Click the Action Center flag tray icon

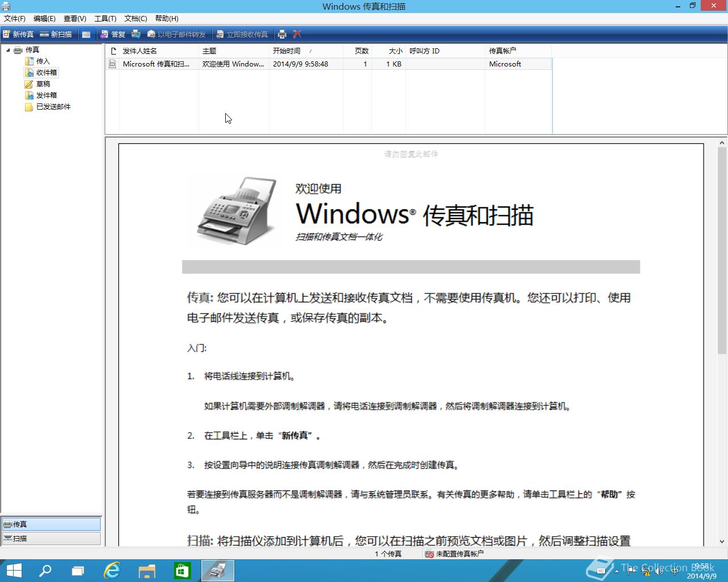(631, 571)
